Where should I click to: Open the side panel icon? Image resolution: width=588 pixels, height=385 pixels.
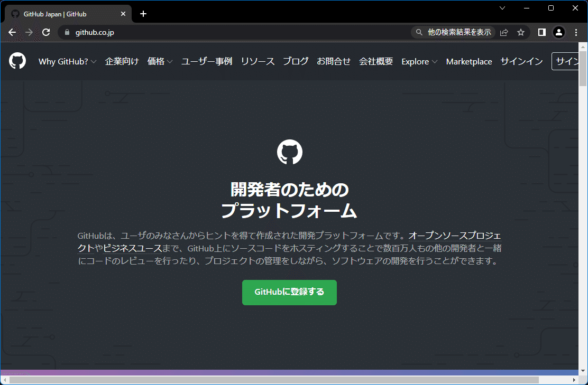coord(542,32)
